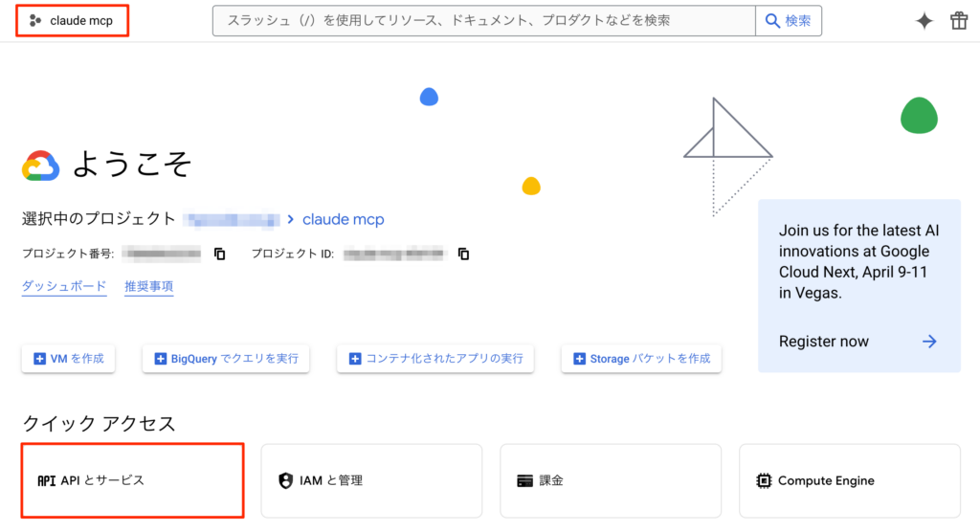Click コンテナ化されたアプリの実行 button
980x532 pixels.
pyautogui.click(x=435, y=359)
